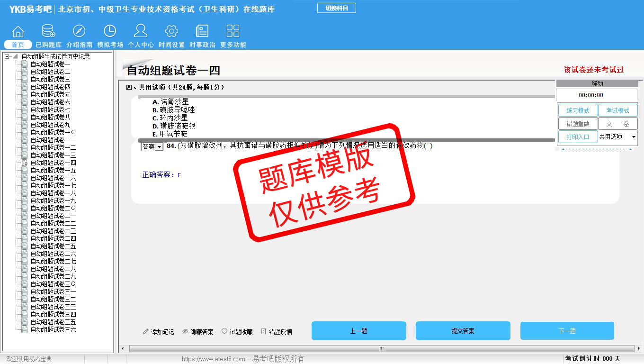This screenshot has width=644, height=364.
Task: Open 介绍指南 compass icon
Action: point(79,32)
